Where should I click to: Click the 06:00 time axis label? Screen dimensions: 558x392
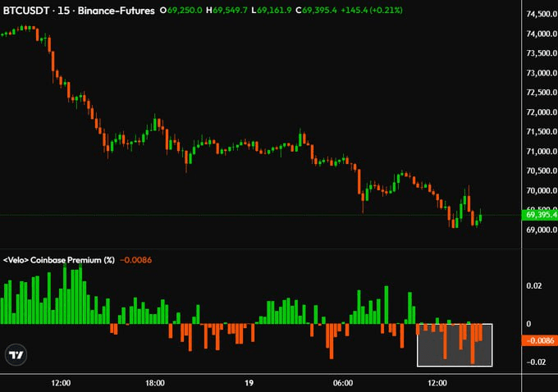343,382
